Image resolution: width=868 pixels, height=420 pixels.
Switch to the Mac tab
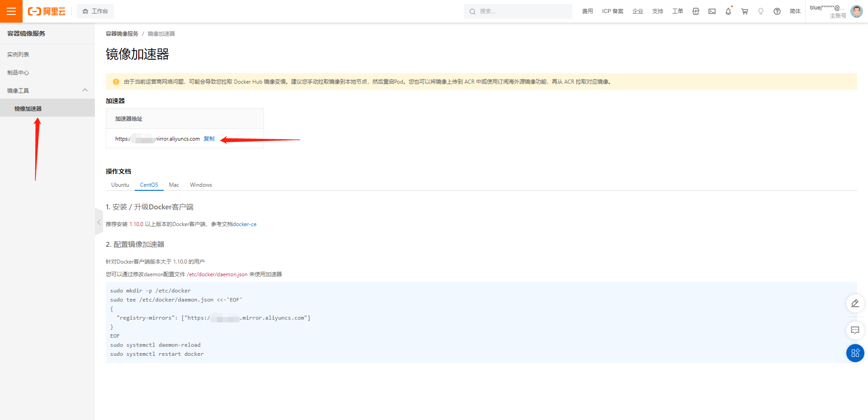click(x=174, y=185)
